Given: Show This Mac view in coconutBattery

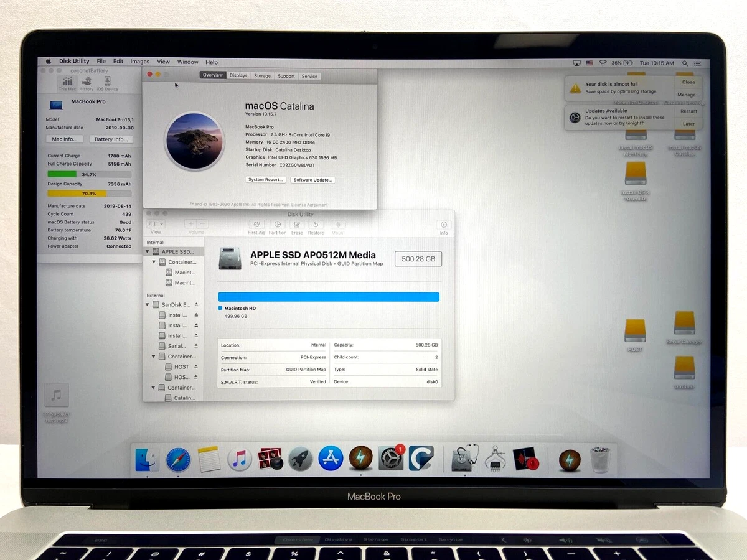Looking at the screenshot, I should (67, 83).
